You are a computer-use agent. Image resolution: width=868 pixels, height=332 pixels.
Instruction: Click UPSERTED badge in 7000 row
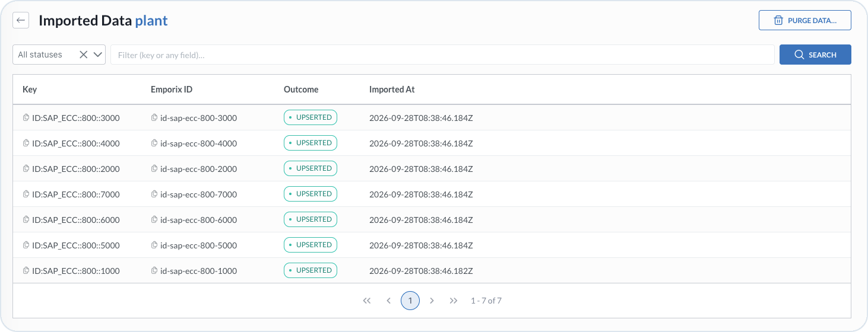click(x=311, y=194)
